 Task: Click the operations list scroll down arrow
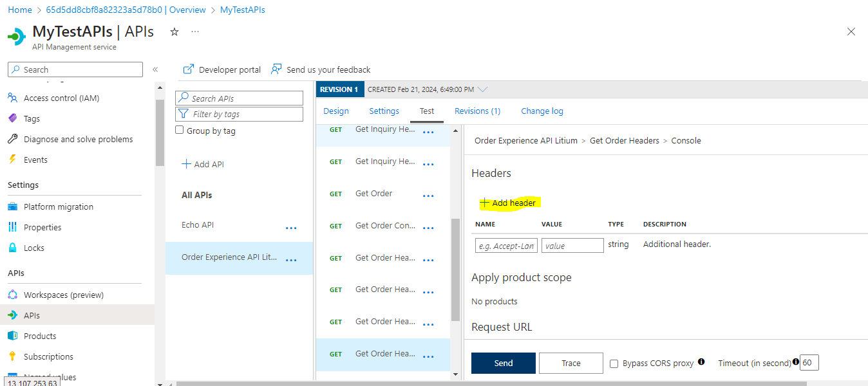click(455, 374)
